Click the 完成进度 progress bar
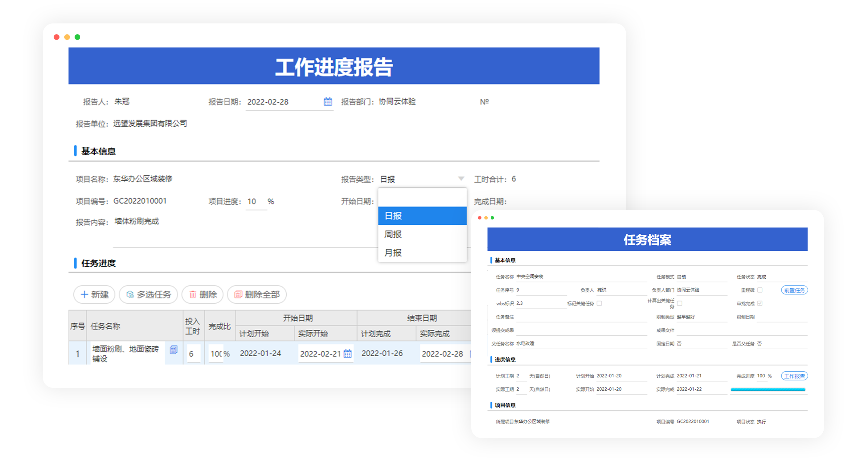 pyautogui.click(x=768, y=390)
